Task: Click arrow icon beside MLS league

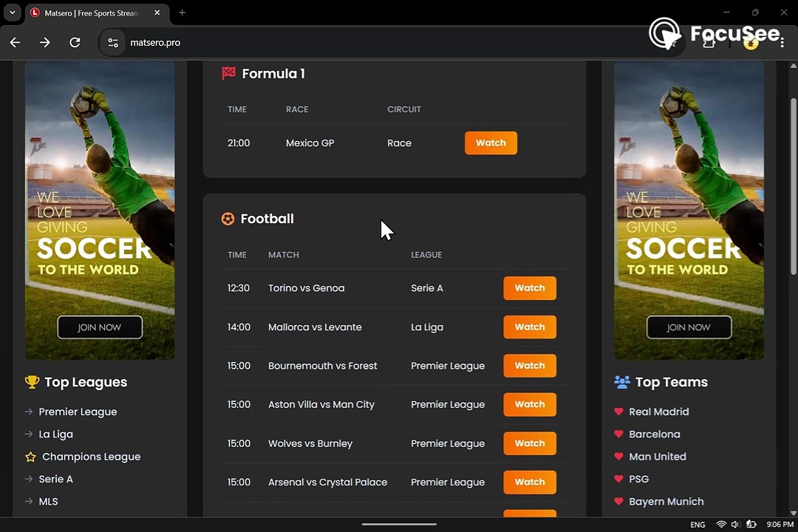Action: (29, 501)
